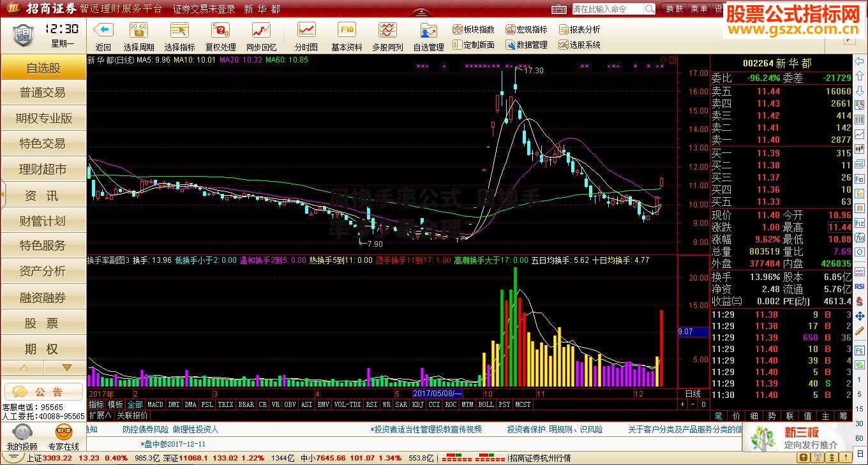Open 特色交易 sidebar item
Viewport: 868px width, 465px height.
click(x=43, y=144)
